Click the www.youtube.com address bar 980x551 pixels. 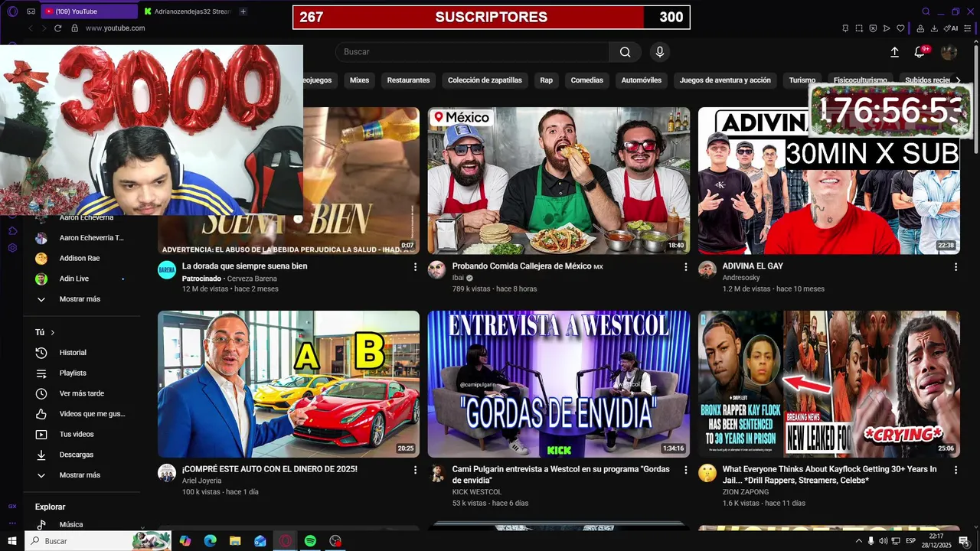click(115, 28)
